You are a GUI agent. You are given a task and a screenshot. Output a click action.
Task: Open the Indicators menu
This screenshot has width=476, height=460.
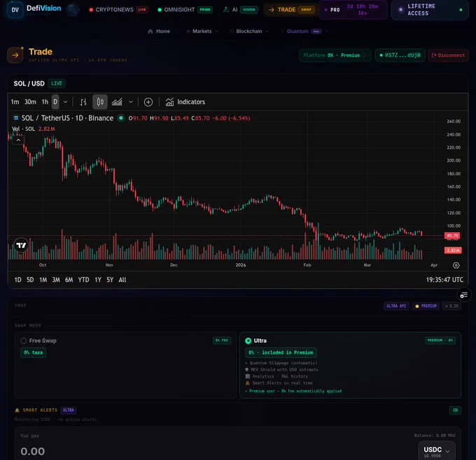coord(185,102)
